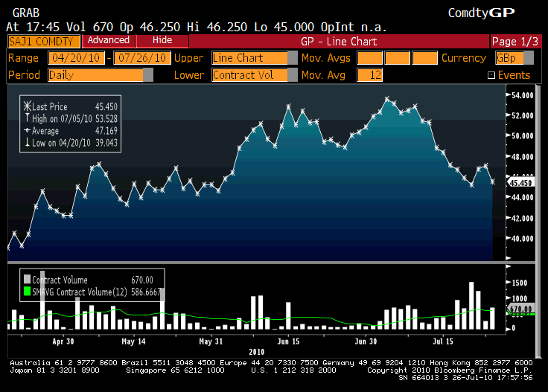Click the Jun 30 date axis label
Image resolution: width=548 pixels, height=392 pixels.
(x=366, y=341)
